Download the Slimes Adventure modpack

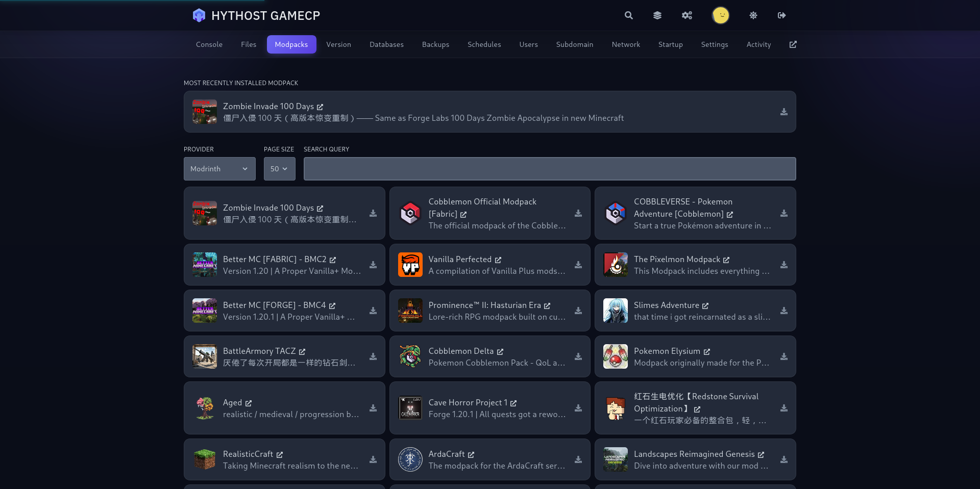pos(784,311)
